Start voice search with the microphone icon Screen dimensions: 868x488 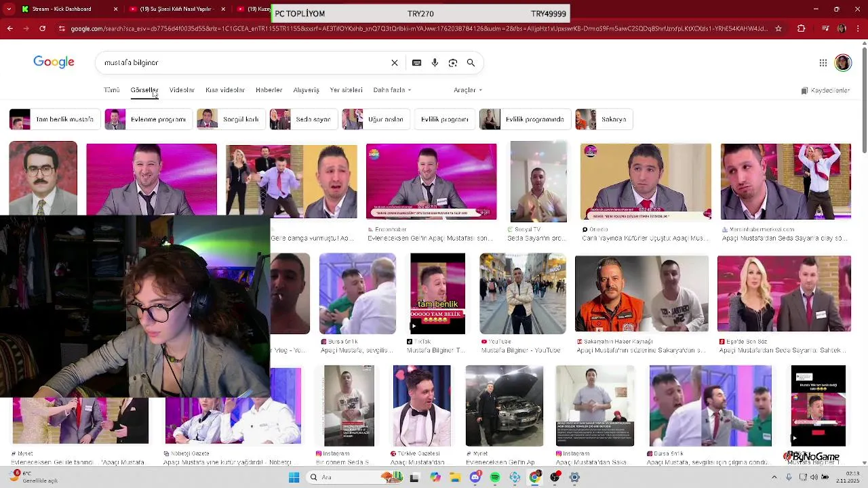(435, 62)
